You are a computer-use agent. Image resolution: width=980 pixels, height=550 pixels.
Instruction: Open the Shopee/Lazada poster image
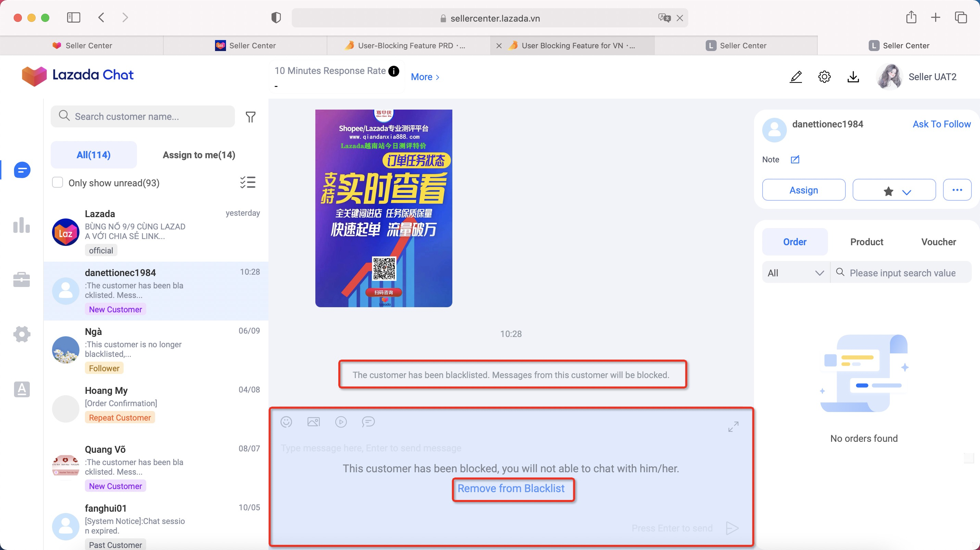click(x=384, y=208)
